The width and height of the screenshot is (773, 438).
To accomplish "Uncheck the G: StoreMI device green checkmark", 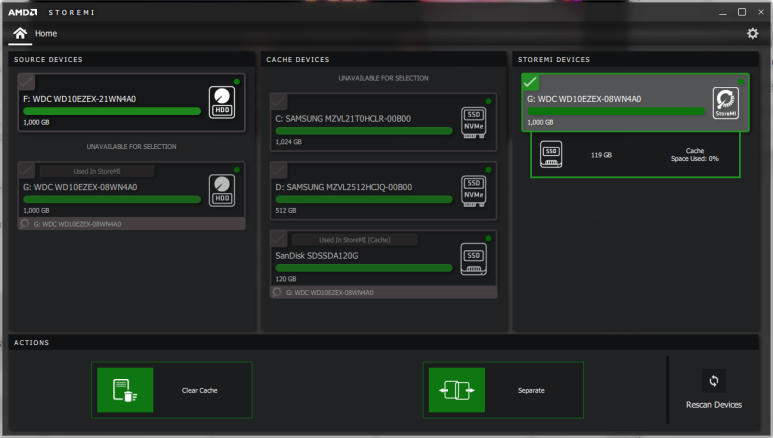I will pos(530,82).
